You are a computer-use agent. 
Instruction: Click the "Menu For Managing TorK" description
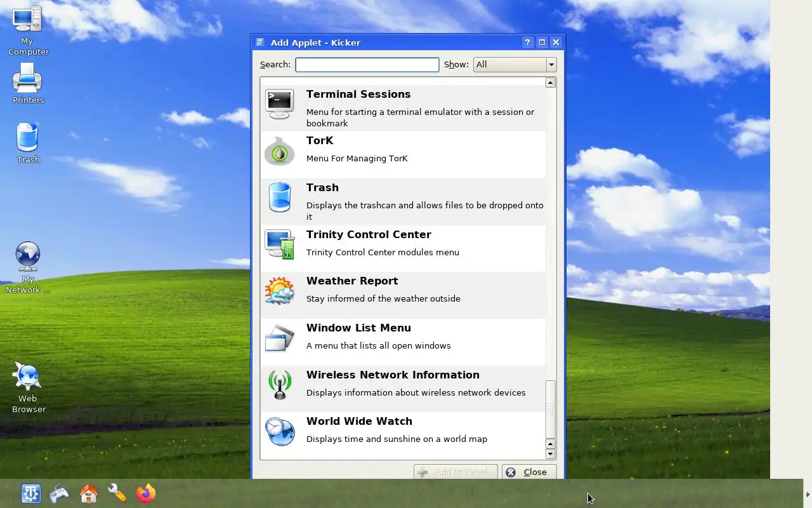click(357, 158)
